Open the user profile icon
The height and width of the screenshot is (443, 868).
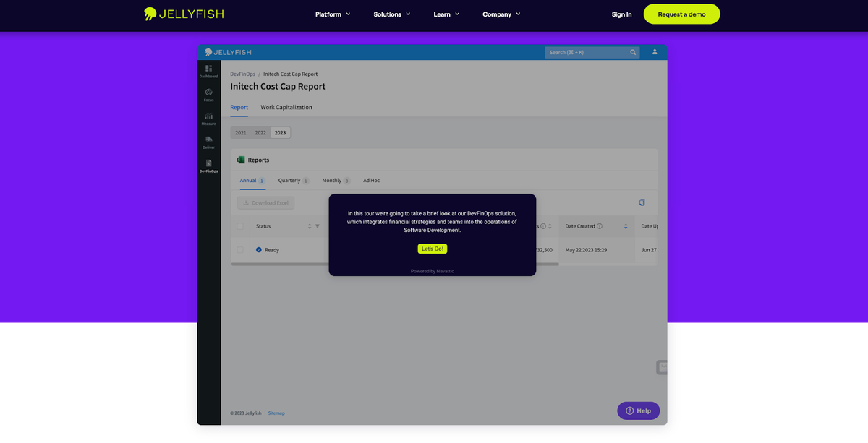(x=655, y=52)
